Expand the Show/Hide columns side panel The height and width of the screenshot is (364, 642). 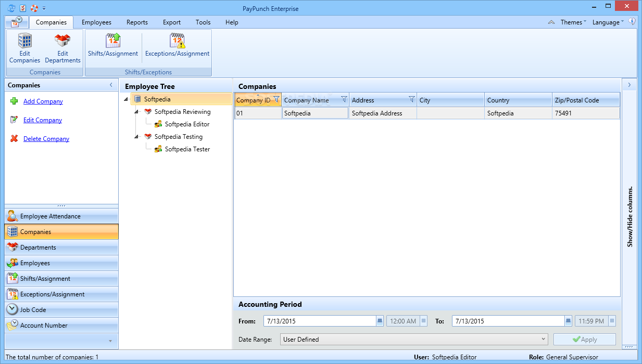click(629, 85)
